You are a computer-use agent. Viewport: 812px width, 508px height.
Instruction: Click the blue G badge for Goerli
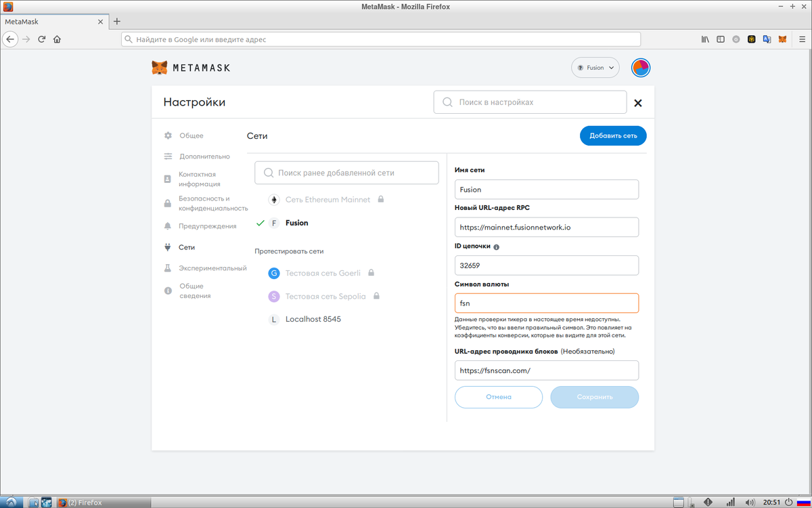point(274,273)
